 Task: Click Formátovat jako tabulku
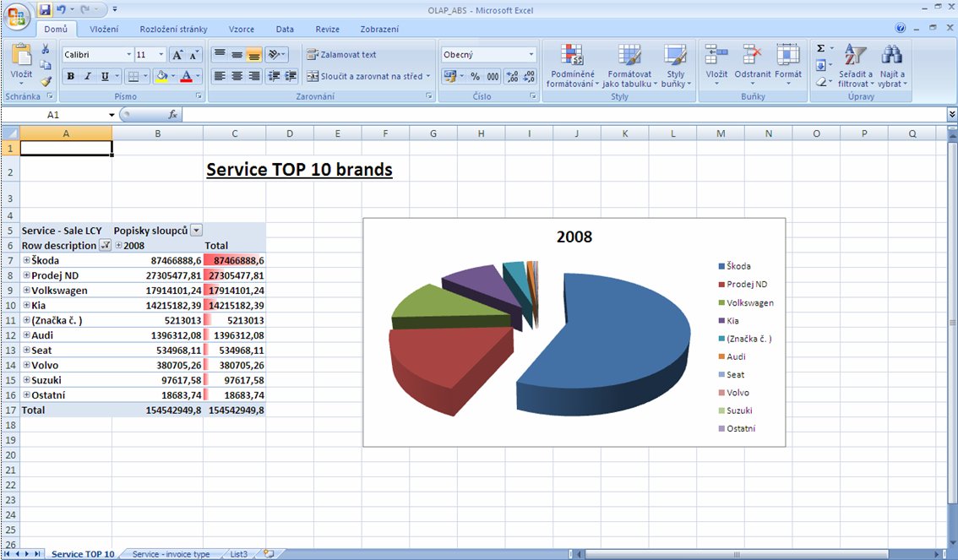[x=630, y=66]
